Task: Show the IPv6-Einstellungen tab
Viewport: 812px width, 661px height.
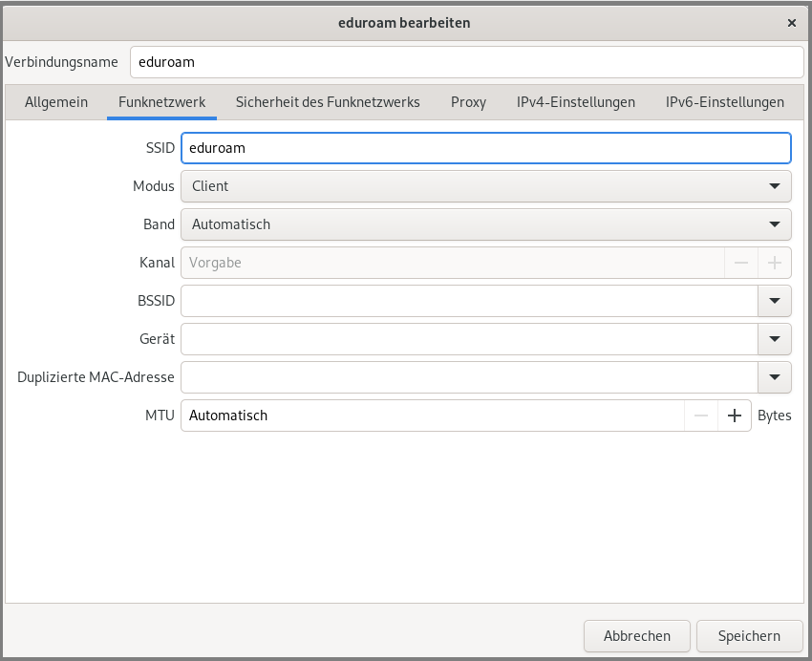Action: [x=725, y=102]
